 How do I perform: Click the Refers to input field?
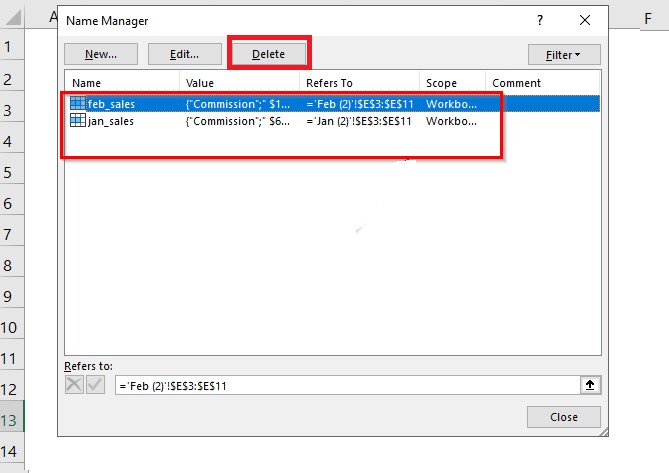click(x=347, y=386)
